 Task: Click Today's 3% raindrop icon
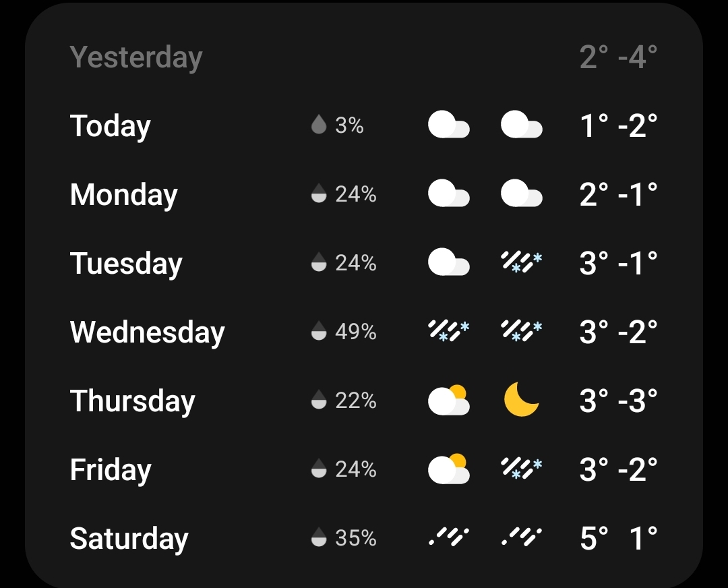(x=319, y=125)
